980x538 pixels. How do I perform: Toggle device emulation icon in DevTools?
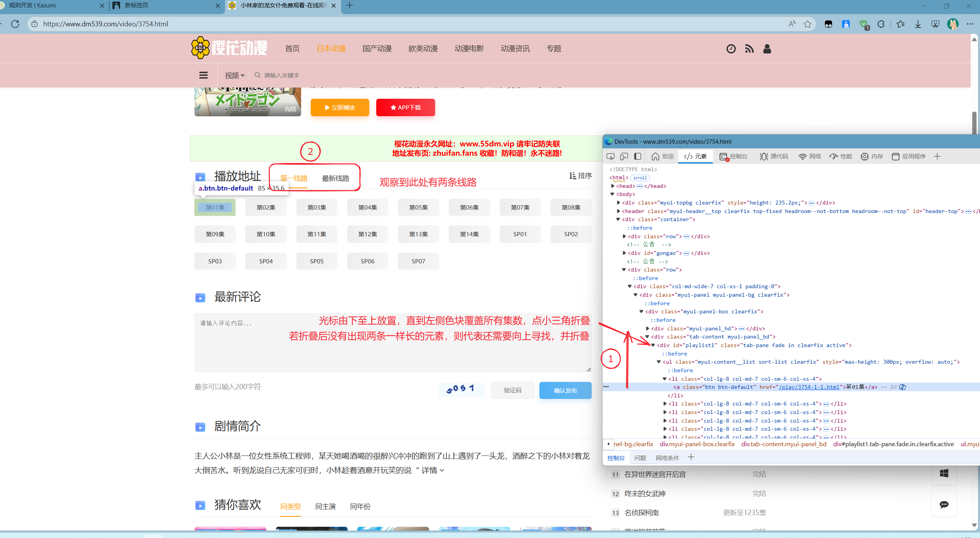624,156
